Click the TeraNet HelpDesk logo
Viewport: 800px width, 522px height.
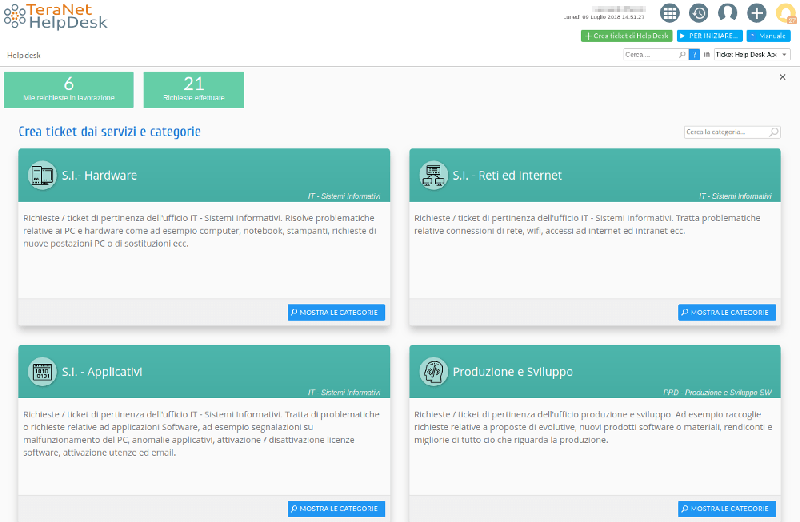(56, 16)
